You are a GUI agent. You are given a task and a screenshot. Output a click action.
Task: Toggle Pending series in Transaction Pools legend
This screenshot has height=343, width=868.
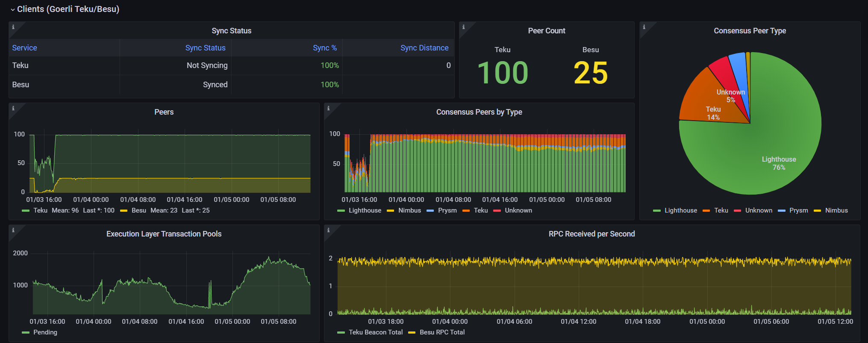[45, 332]
